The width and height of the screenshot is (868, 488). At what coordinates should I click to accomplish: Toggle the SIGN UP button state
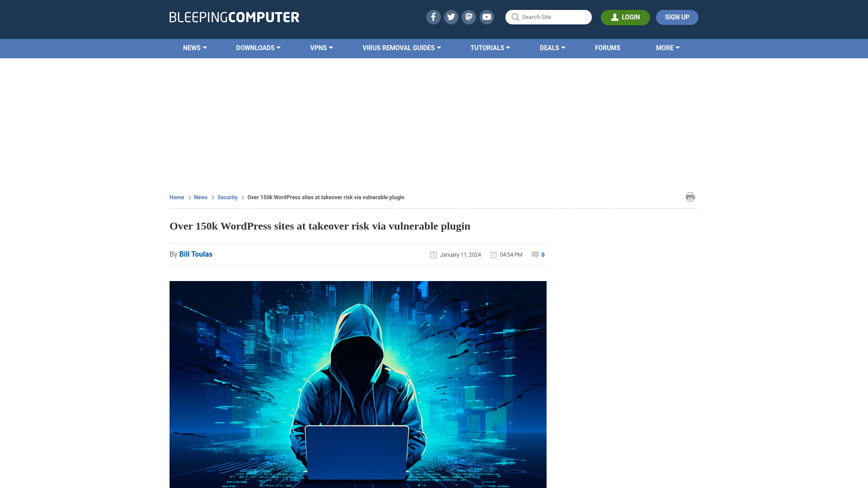pyautogui.click(x=677, y=17)
